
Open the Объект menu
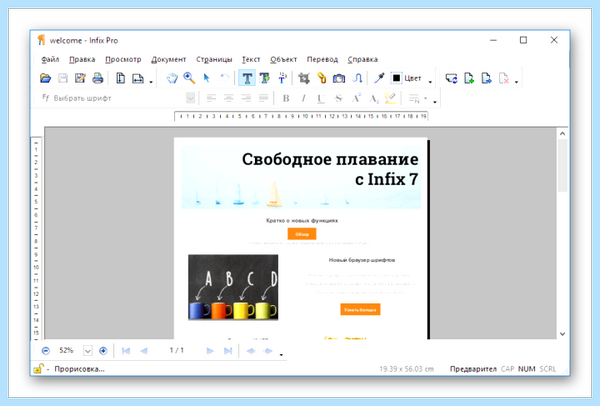pos(283,59)
